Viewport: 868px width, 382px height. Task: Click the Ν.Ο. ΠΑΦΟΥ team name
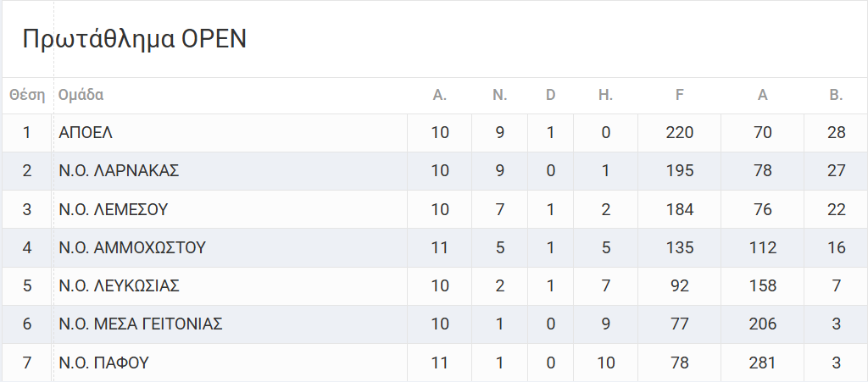coord(103,363)
